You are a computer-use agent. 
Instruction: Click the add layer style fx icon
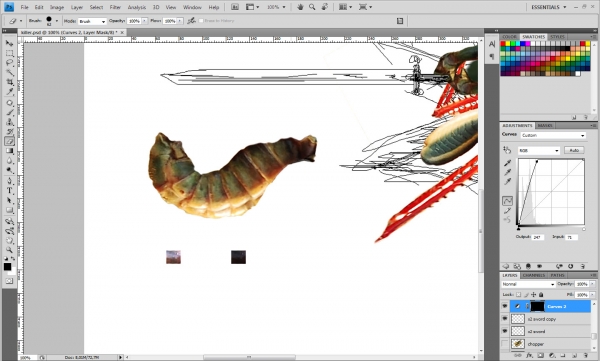click(529, 356)
